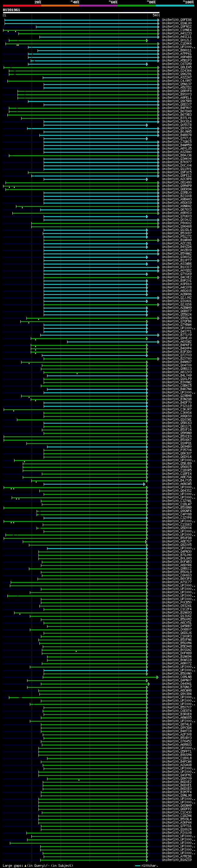
Task: Select label UniRef100_B7K977
Action: (x=177, y=162)
